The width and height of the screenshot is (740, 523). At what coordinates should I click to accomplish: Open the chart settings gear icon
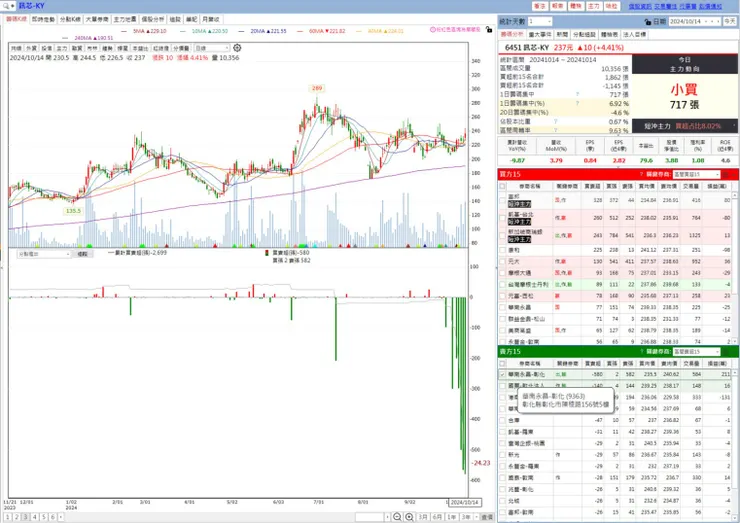pos(237,48)
